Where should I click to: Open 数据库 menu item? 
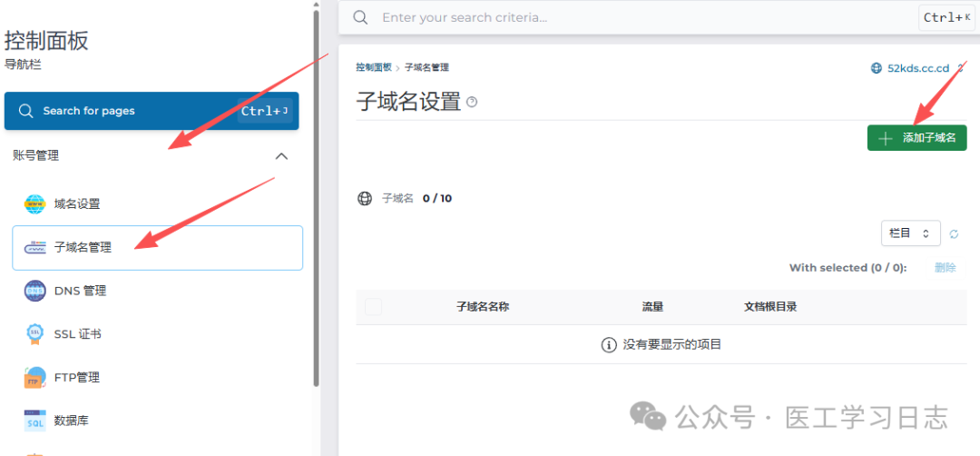coord(158,421)
